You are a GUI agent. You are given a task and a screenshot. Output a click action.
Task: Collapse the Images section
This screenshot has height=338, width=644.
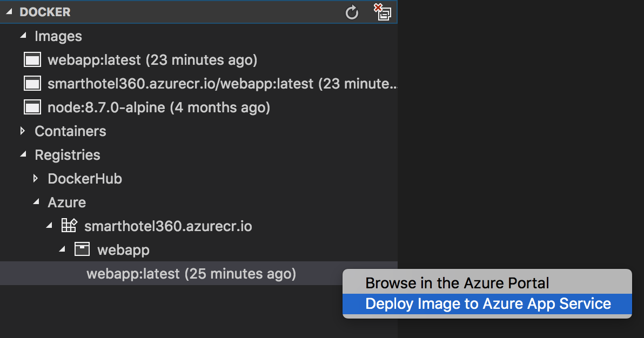(23, 36)
